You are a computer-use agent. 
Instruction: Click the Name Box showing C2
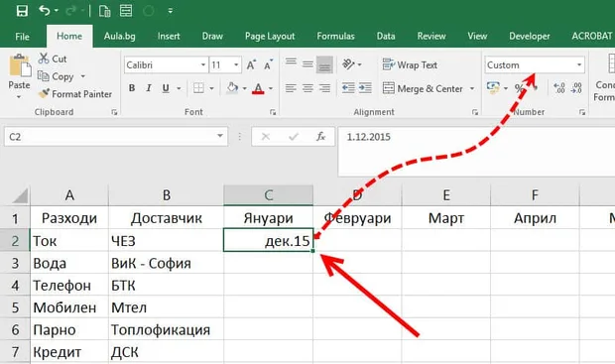[x=116, y=137]
